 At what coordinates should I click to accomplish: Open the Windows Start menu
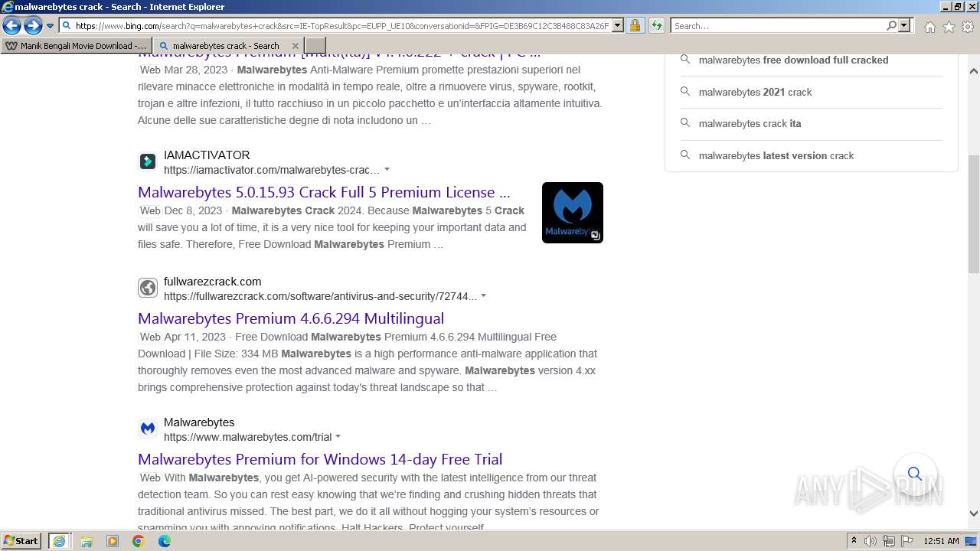tap(21, 540)
